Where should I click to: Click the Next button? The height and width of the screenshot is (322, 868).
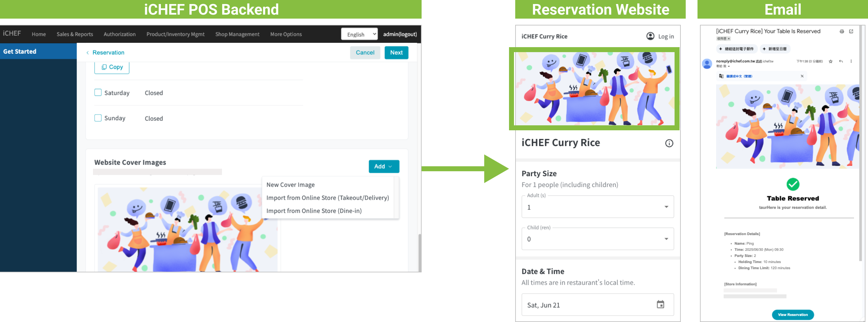pyautogui.click(x=396, y=53)
